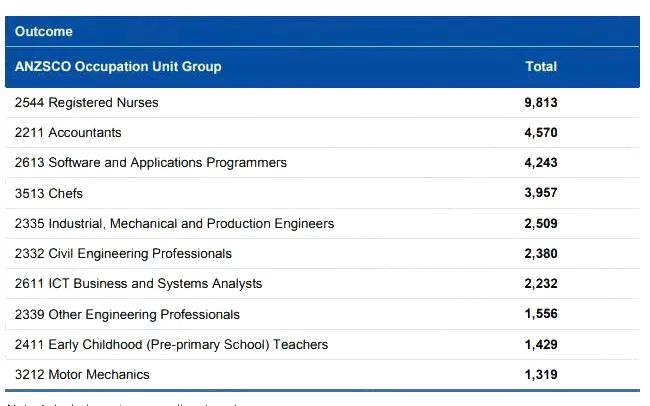Select 2332 Civil Engineering Professionals row
Image resolution: width=650 pixels, height=406 pixels.
tap(323, 253)
